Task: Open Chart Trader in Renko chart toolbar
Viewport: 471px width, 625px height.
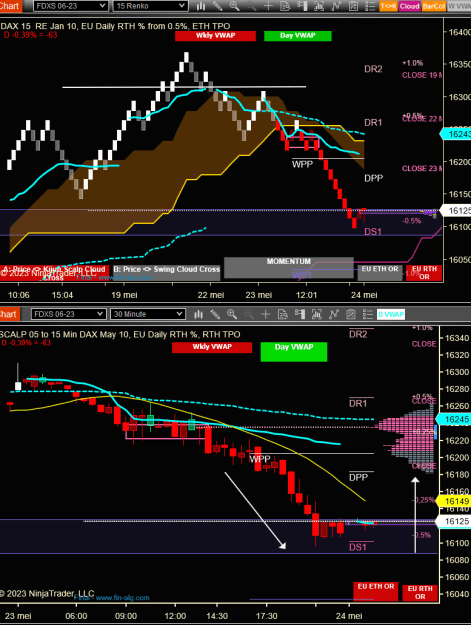Action: (302, 6)
